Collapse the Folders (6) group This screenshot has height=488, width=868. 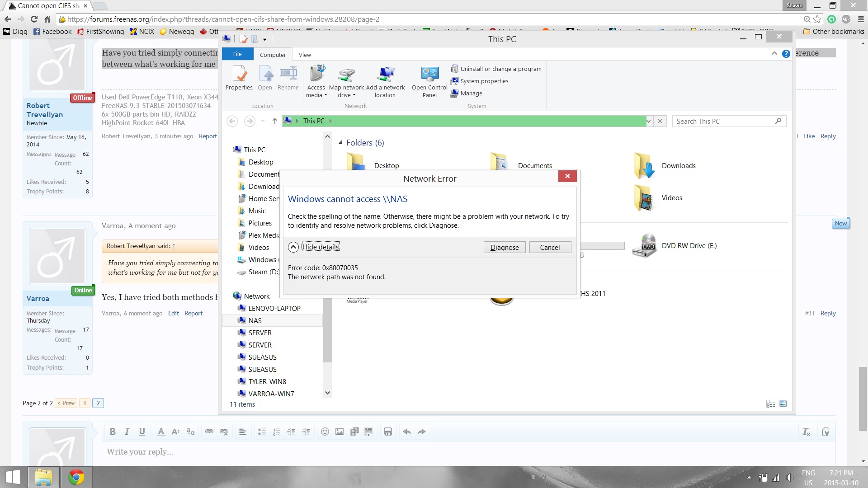point(340,143)
